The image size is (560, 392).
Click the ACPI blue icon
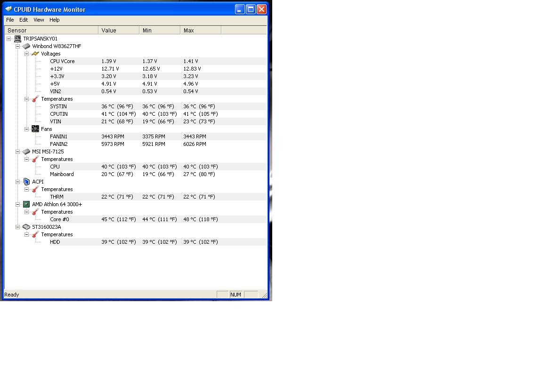click(x=26, y=182)
